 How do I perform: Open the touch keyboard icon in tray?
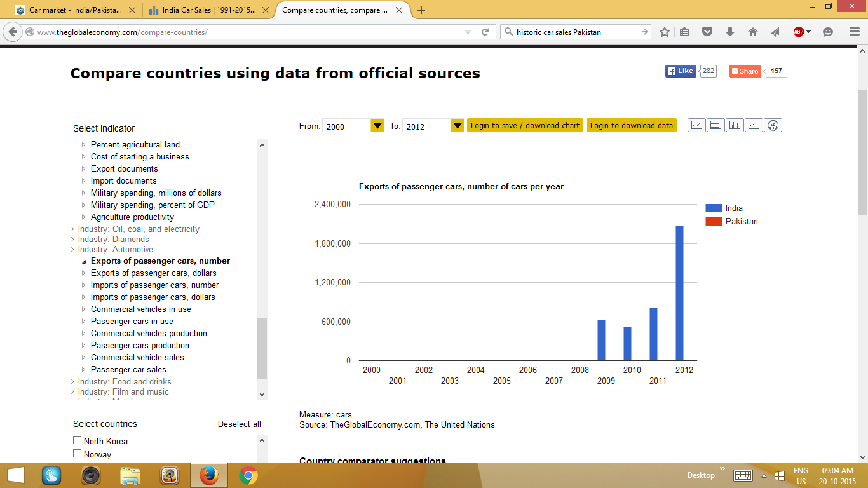point(743,475)
